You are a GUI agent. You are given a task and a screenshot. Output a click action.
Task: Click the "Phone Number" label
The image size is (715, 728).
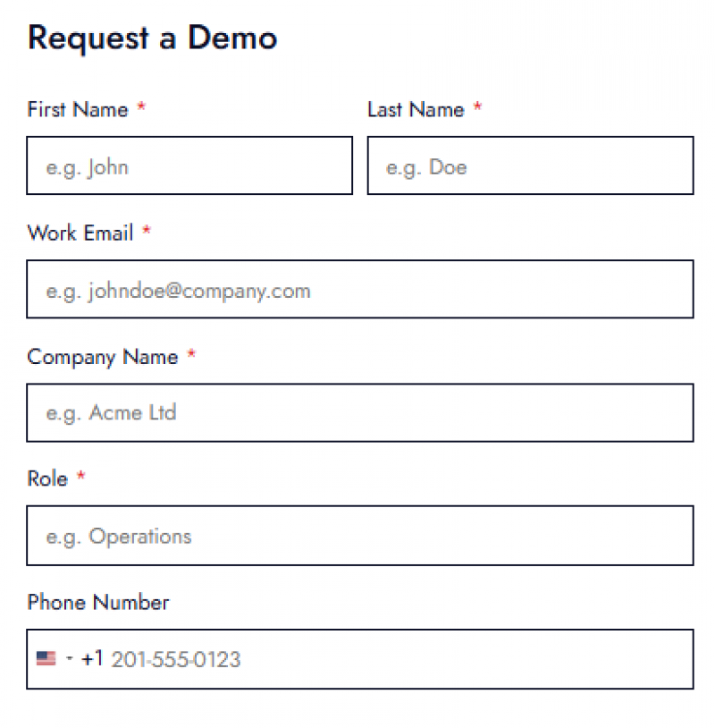(98, 602)
